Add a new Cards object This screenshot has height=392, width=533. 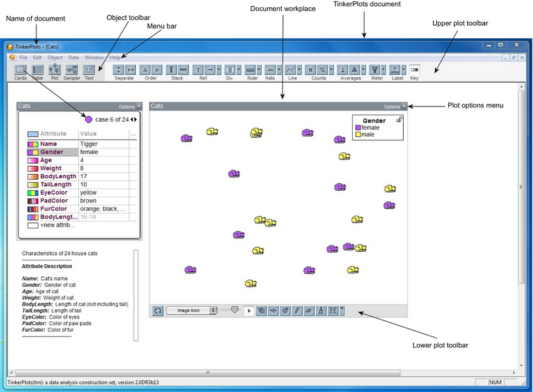[x=20, y=70]
